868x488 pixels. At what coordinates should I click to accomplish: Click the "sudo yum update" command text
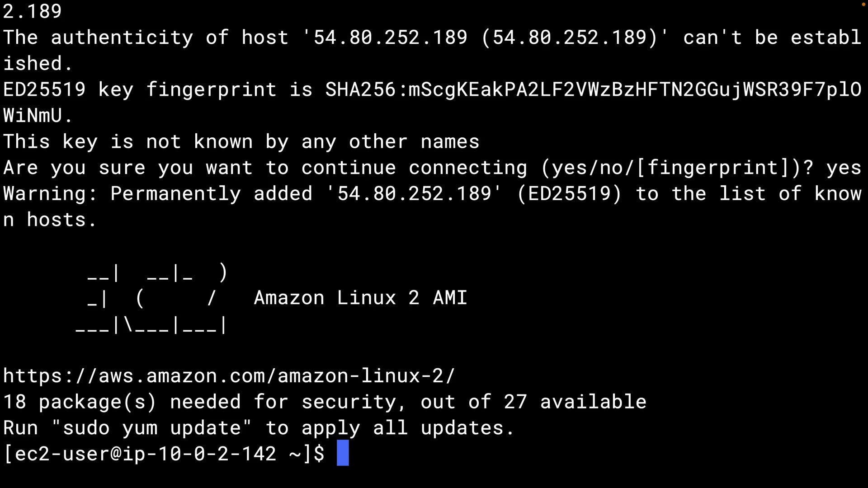(x=151, y=428)
